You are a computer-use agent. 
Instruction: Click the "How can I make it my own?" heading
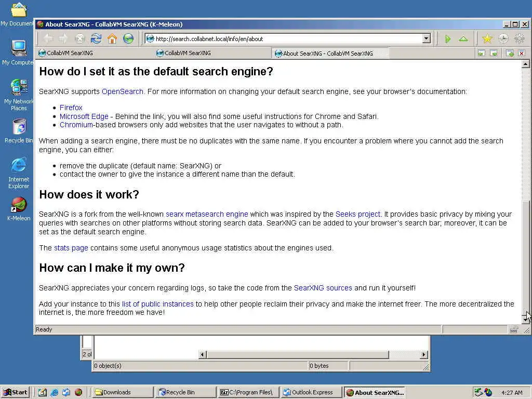point(112,268)
